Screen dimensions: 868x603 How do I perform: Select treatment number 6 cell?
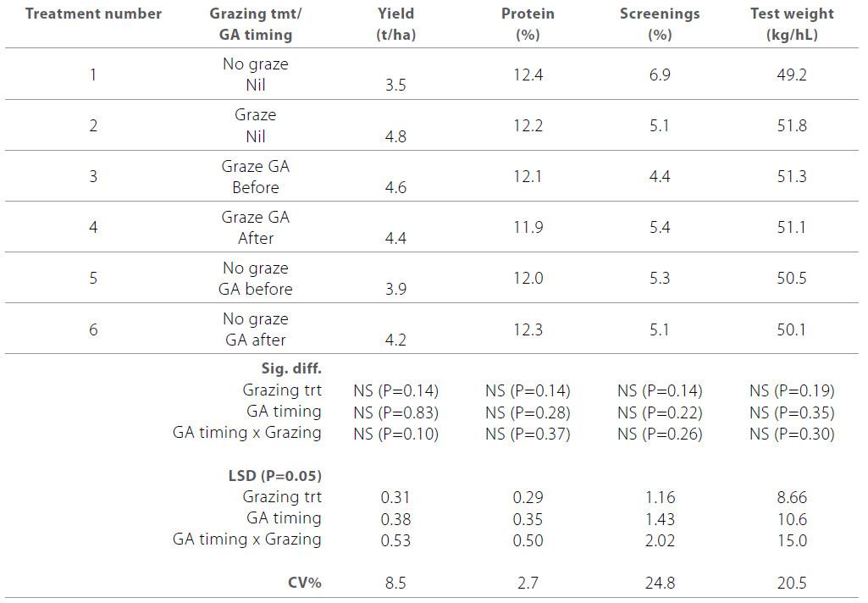tap(93, 329)
